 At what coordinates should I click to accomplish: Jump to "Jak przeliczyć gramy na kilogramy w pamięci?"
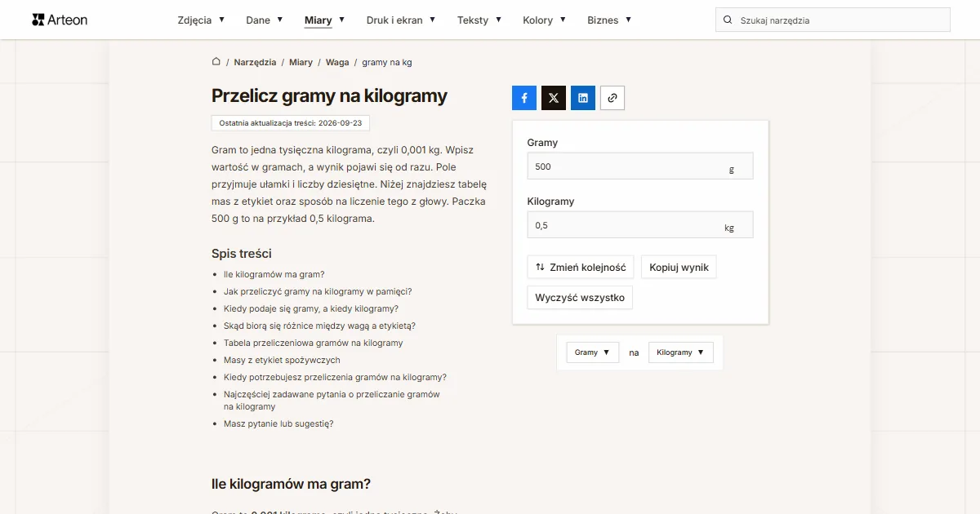pyautogui.click(x=318, y=292)
